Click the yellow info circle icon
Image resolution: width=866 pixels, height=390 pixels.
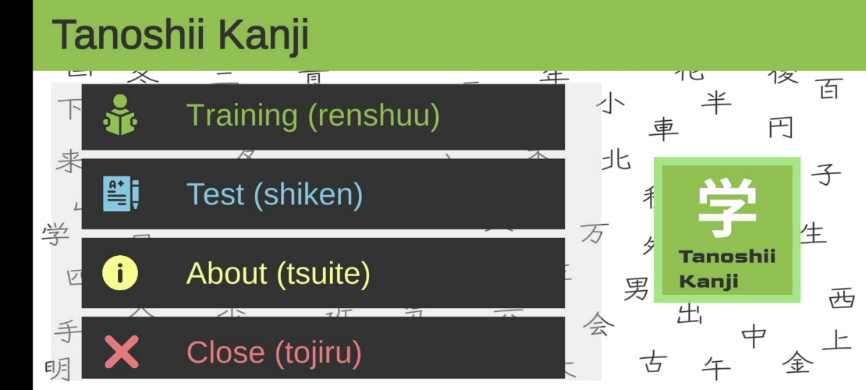pyautogui.click(x=120, y=273)
